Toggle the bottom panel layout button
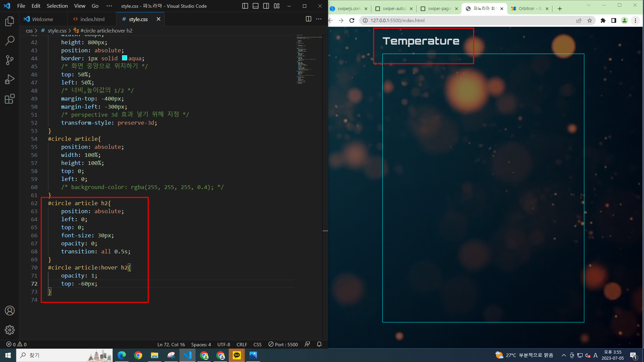The width and height of the screenshot is (644, 362). [x=255, y=6]
